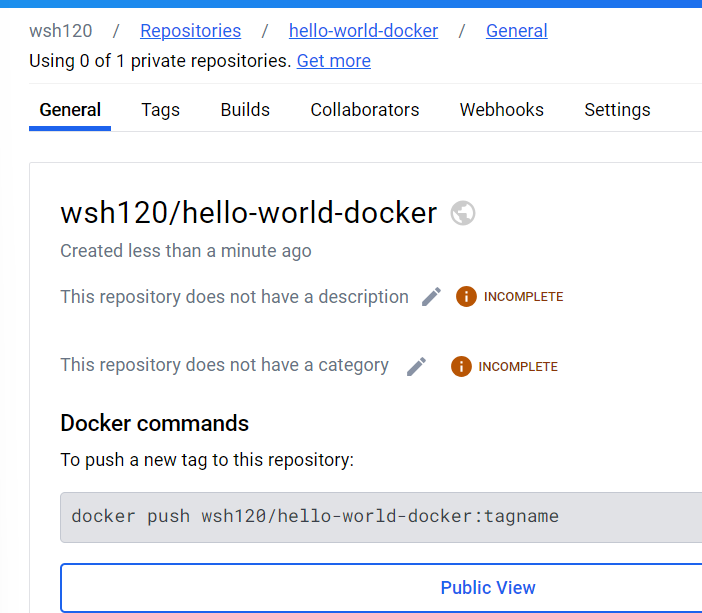This screenshot has height=613, width=702.
Task: Open the Webhooks tab
Action: [501, 110]
